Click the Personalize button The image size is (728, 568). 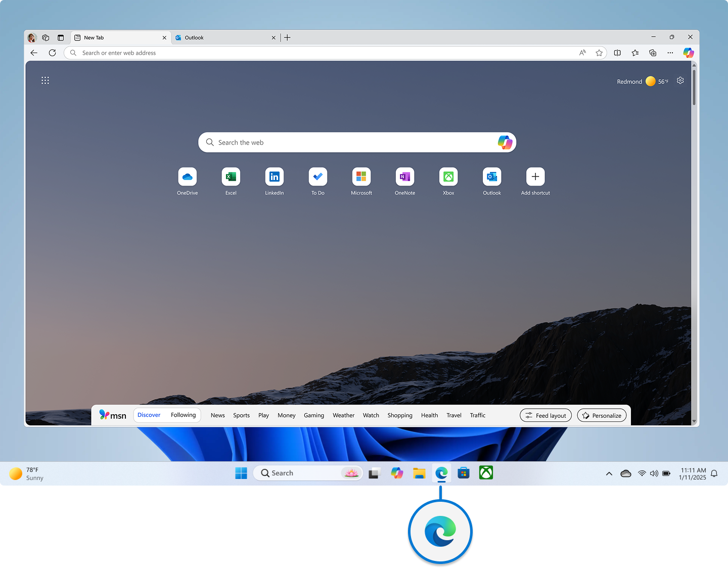602,415
